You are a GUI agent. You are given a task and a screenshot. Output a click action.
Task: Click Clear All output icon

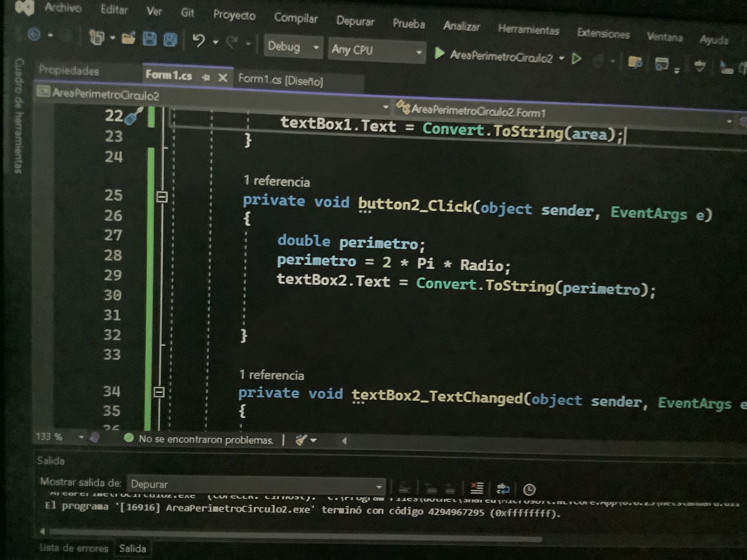click(476, 488)
